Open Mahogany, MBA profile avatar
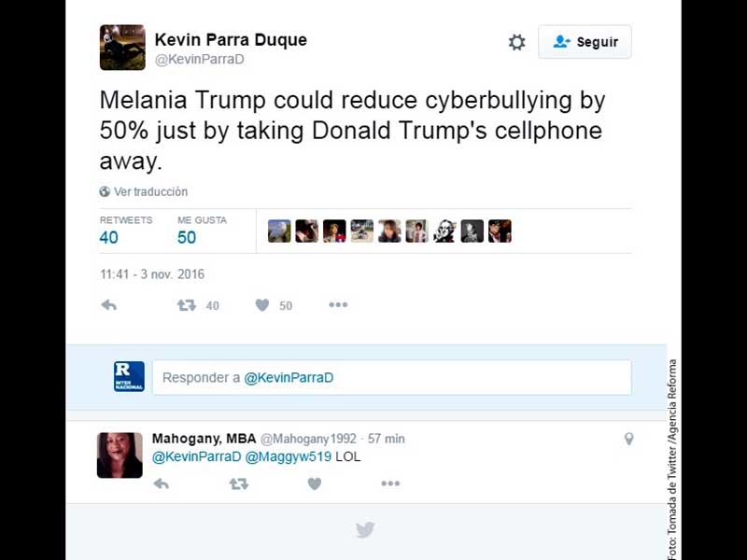 click(120, 455)
